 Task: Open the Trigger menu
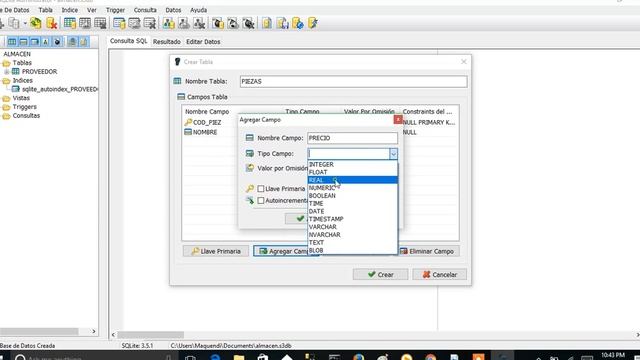click(x=116, y=10)
